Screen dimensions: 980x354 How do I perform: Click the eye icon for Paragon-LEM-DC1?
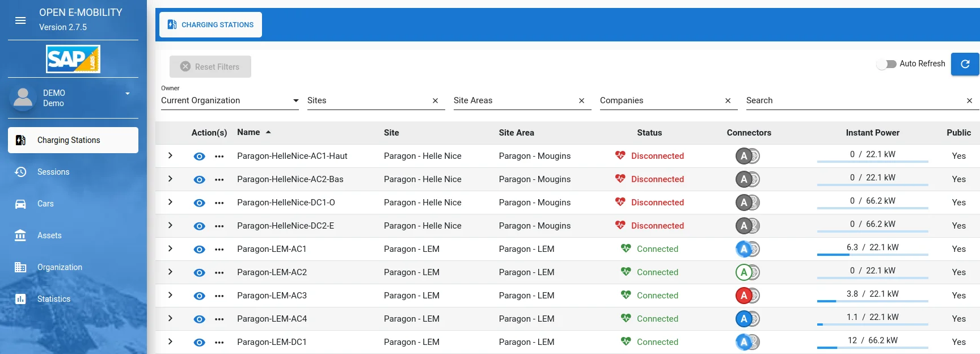point(199,343)
